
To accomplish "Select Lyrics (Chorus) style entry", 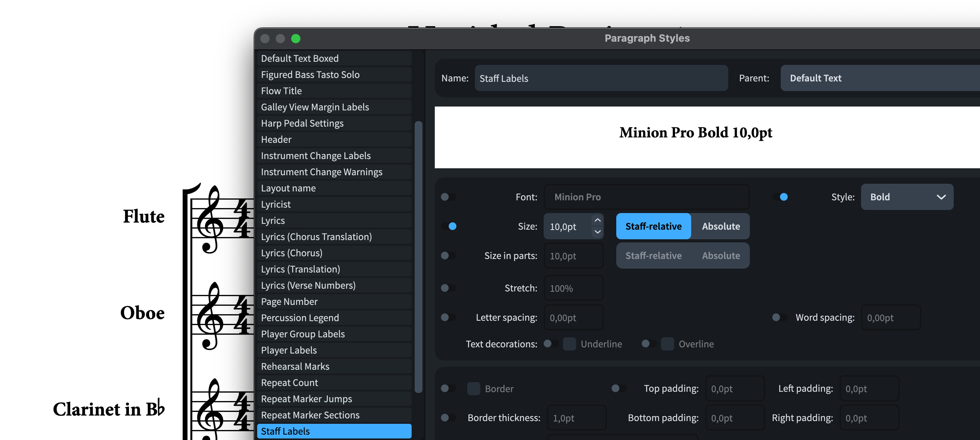I will pyautogui.click(x=292, y=253).
